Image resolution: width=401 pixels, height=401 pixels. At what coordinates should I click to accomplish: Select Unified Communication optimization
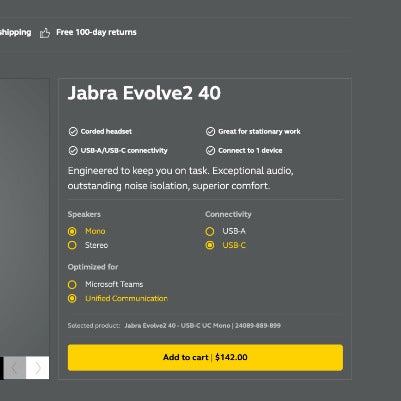(72, 299)
